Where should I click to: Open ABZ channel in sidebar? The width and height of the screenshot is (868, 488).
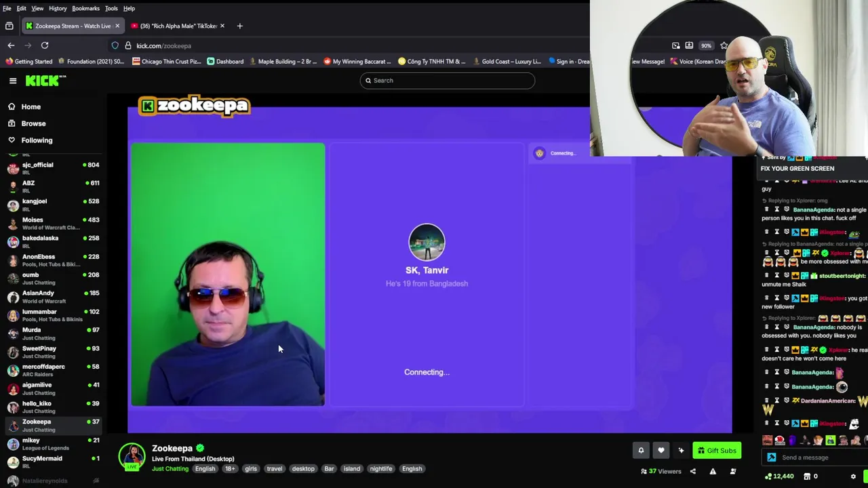[53, 186]
